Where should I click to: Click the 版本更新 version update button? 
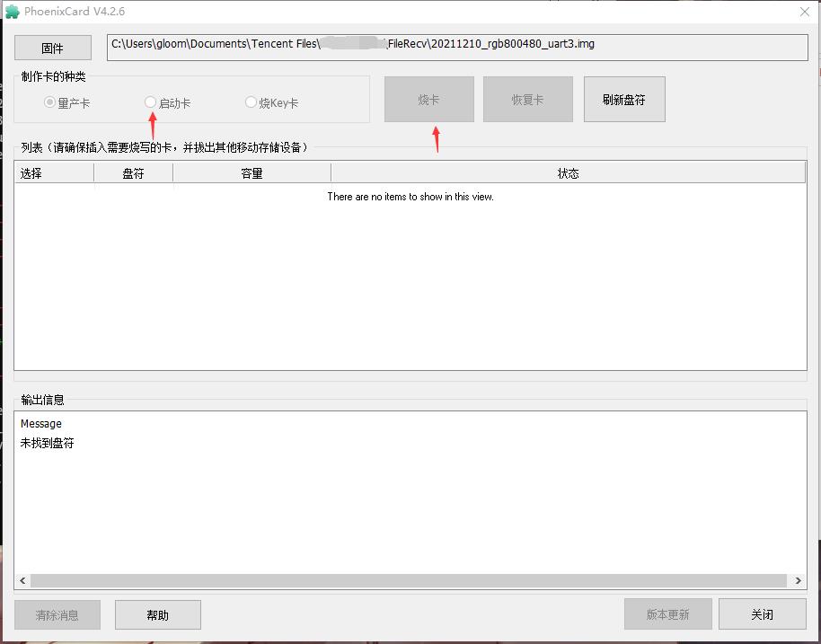point(667,614)
